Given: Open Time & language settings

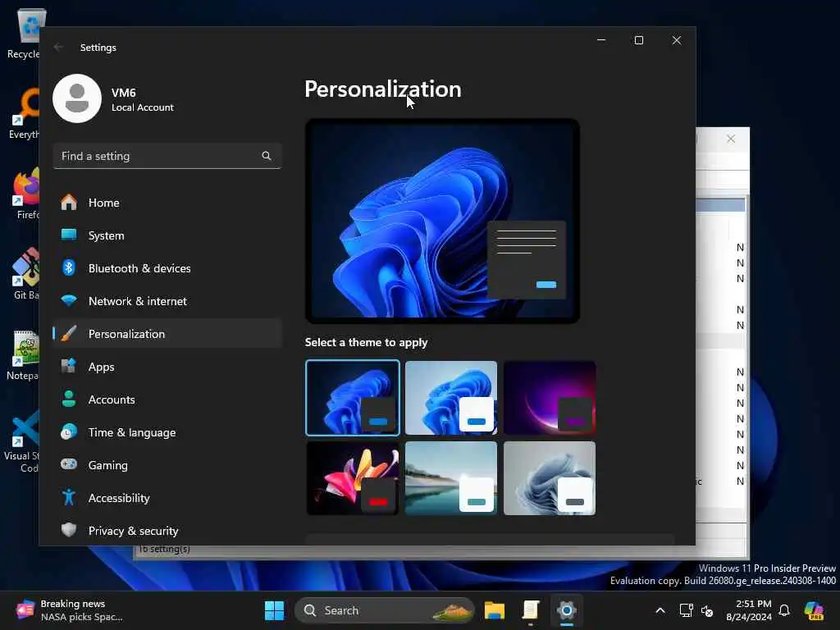Looking at the screenshot, I should 167,431.
